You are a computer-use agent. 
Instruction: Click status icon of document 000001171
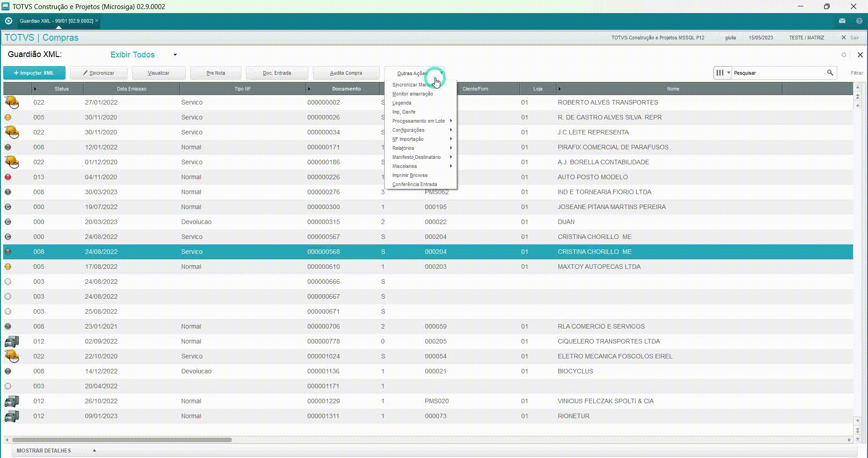pyautogui.click(x=8, y=386)
